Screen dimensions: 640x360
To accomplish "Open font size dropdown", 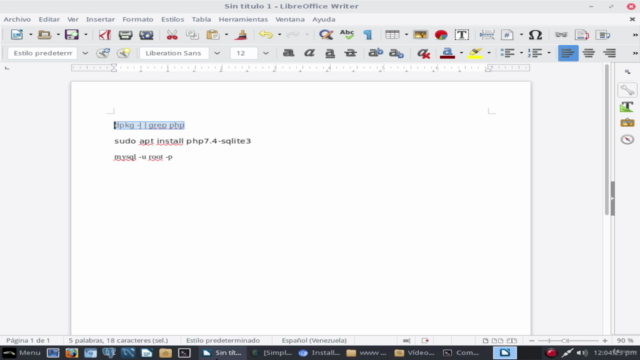I will pyautogui.click(x=266, y=53).
